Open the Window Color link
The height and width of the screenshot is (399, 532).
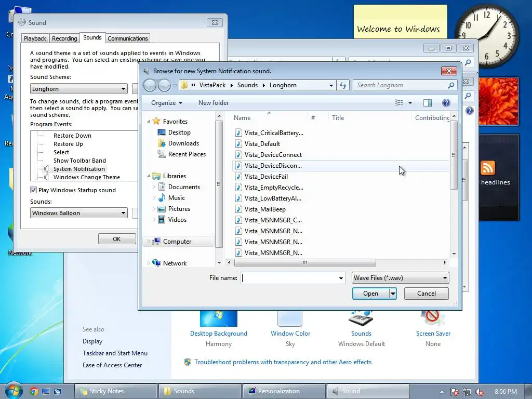290,334
